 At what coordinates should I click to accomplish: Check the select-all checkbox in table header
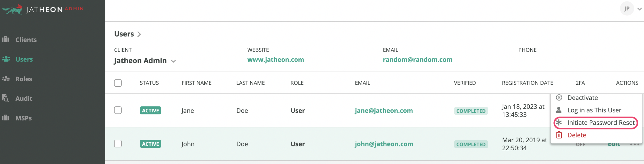point(118,83)
